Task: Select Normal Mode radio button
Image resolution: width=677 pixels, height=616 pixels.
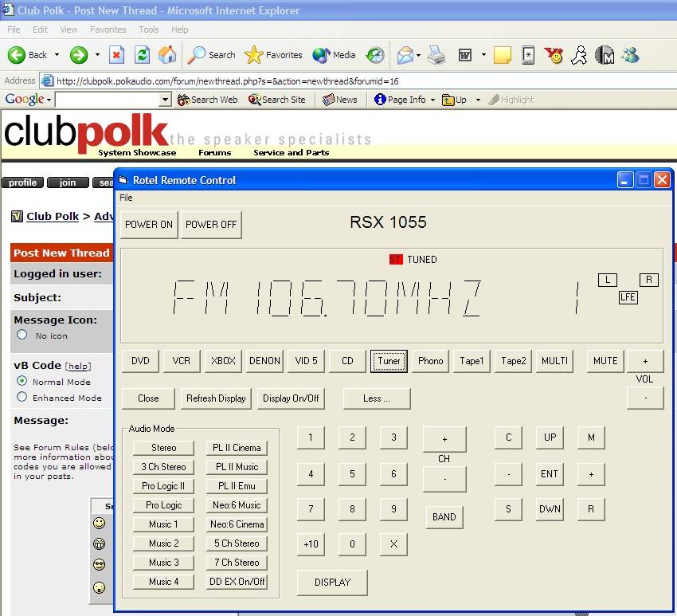Action: pos(22,381)
